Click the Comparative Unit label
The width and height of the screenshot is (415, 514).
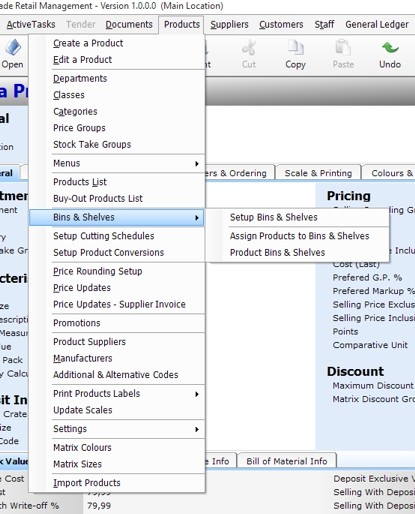pyautogui.click(x=370, y=345)
